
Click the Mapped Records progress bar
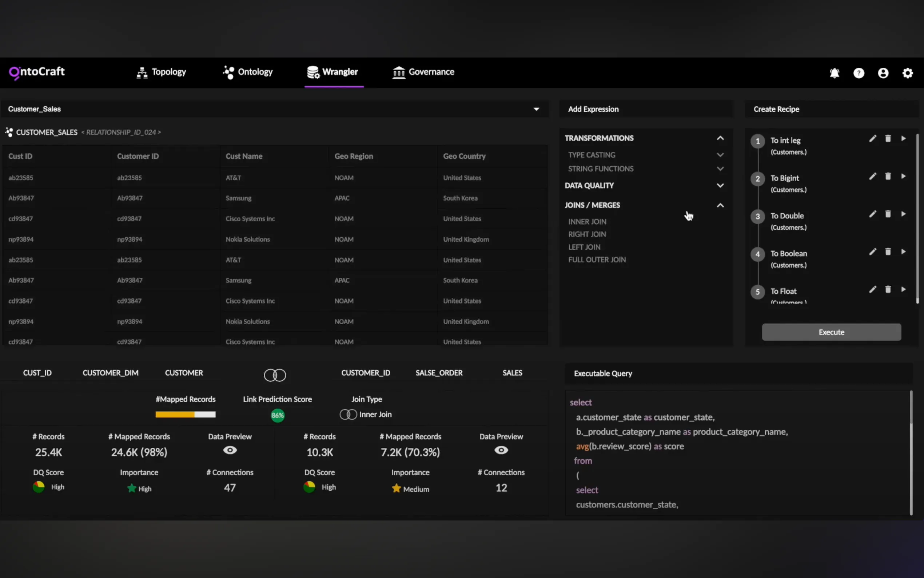185,414
